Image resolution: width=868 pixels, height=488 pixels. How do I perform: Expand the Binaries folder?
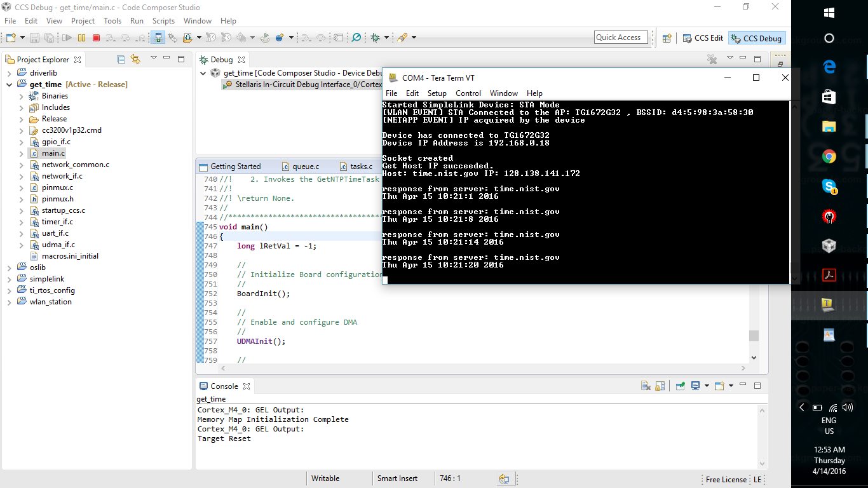[x=22, y=96]
